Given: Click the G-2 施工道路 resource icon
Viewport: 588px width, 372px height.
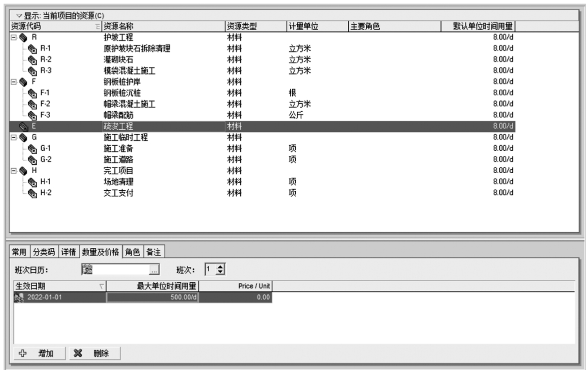Looking at the screenshot, I should click(32, 160).
